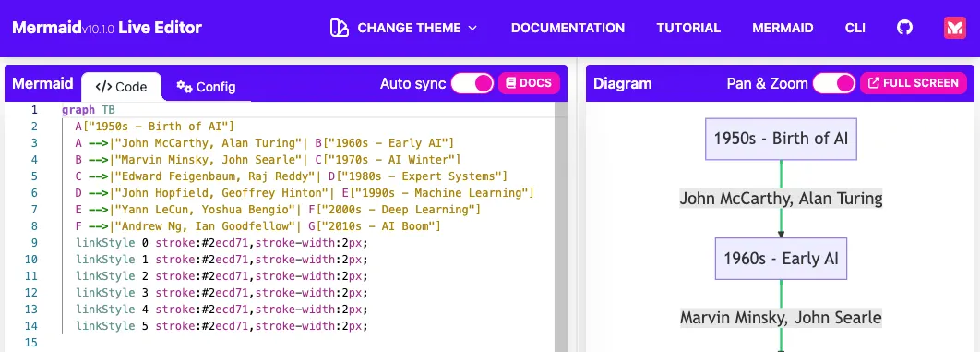980x352 pixels.
Task: Click 'Marvin Minsky, John Searle' edge label
Action: 781,318
